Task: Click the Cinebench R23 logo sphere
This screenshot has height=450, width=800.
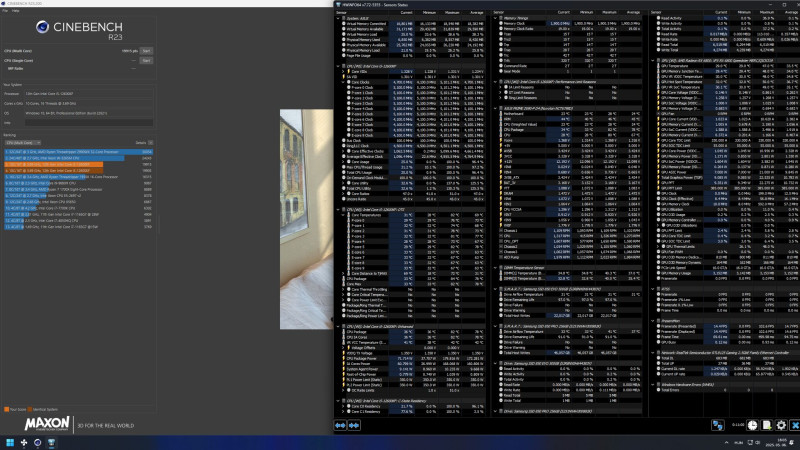Action: pyautogui.click(x=42, y=27)
